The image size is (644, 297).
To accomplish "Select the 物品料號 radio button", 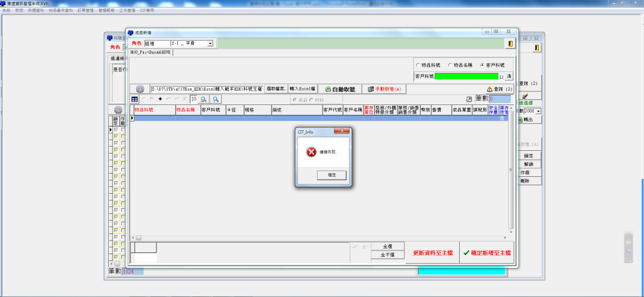I will click(x=419, y=65).
